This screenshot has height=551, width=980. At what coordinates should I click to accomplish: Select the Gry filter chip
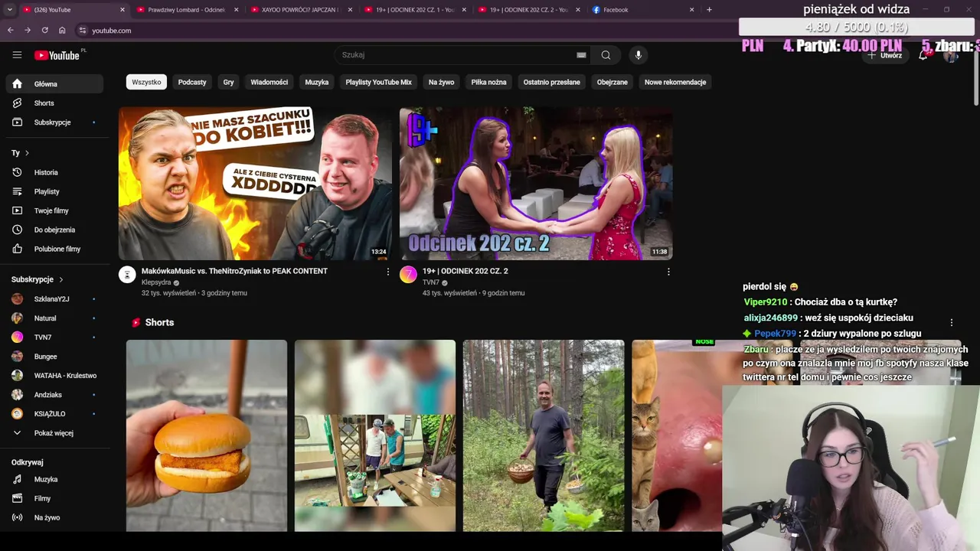pos(228,82)
